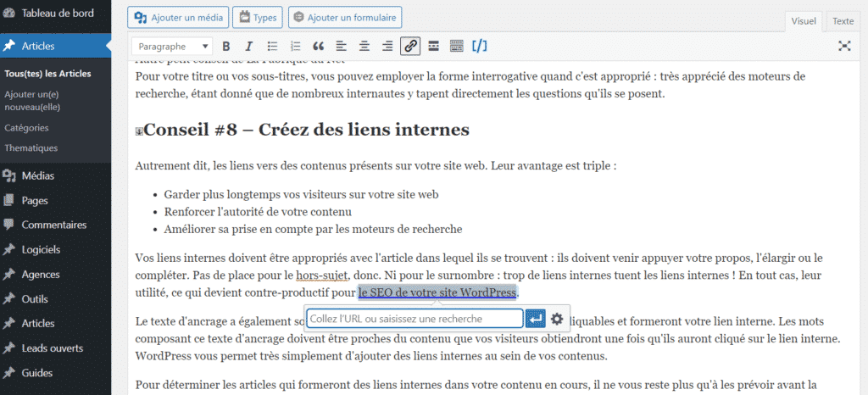This screenshot has height=395, width=868.
Task: Apply the link with the blue arrow button
Action: click(x=535, y=319)
